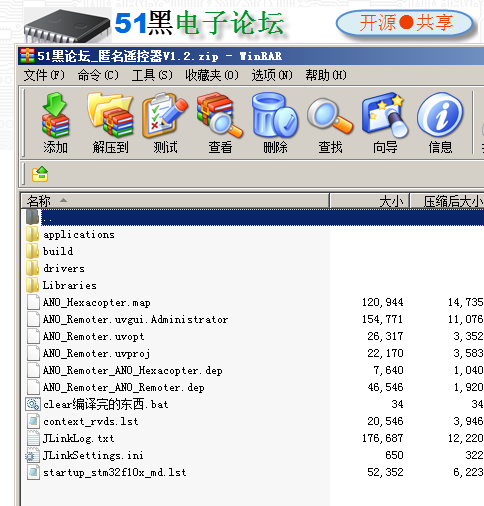
Task: Click the size value 52,352
Action: 385,472
